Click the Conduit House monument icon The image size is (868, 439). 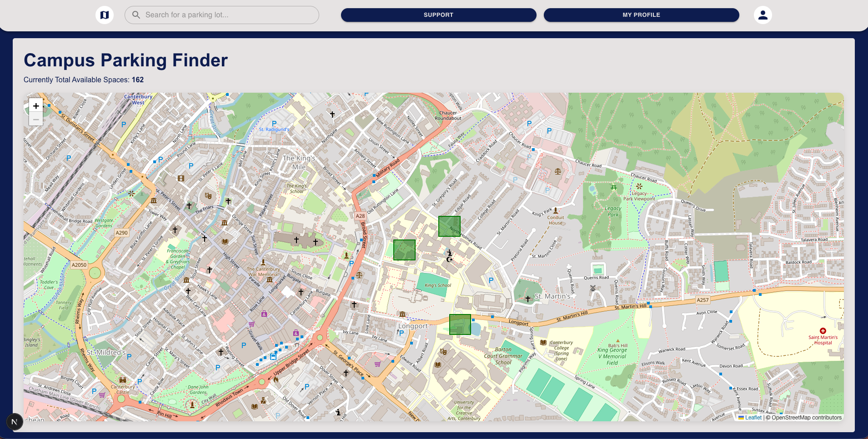pyautogui.click(x=555, y=210)
